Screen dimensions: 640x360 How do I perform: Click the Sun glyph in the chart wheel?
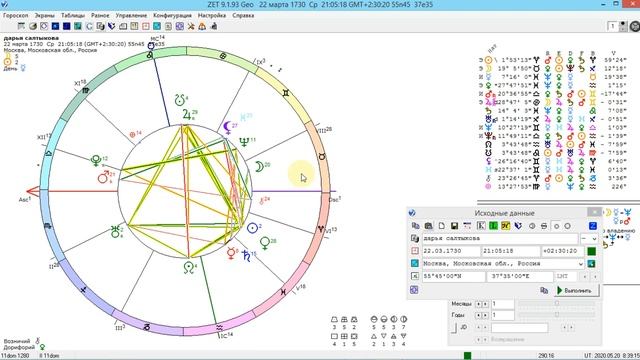point(253,229)
